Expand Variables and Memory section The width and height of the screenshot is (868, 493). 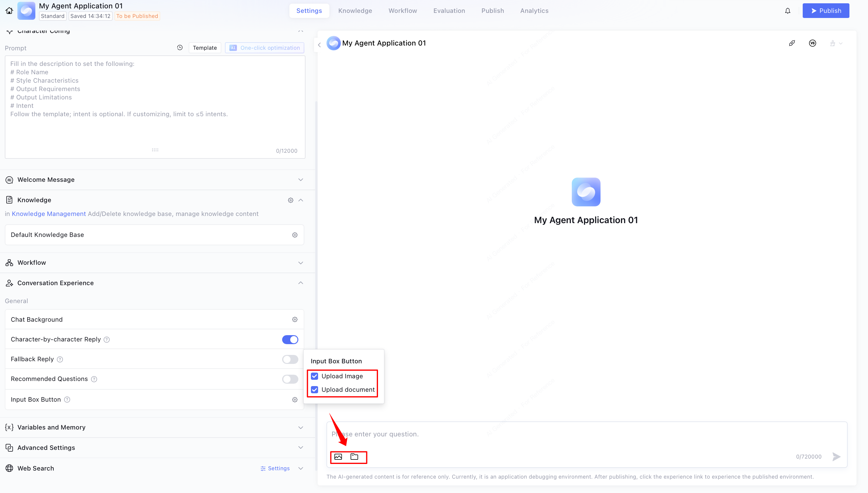[x=300, y=428]
